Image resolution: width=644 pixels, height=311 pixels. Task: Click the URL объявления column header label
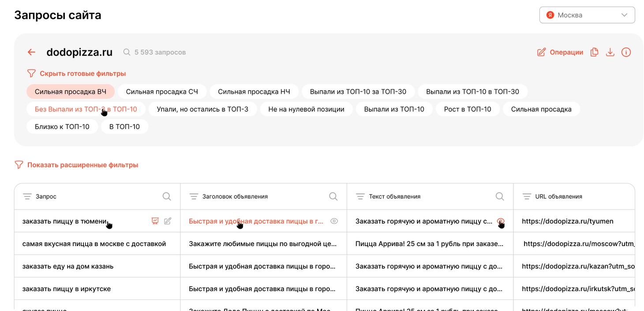tap(558, 196)
